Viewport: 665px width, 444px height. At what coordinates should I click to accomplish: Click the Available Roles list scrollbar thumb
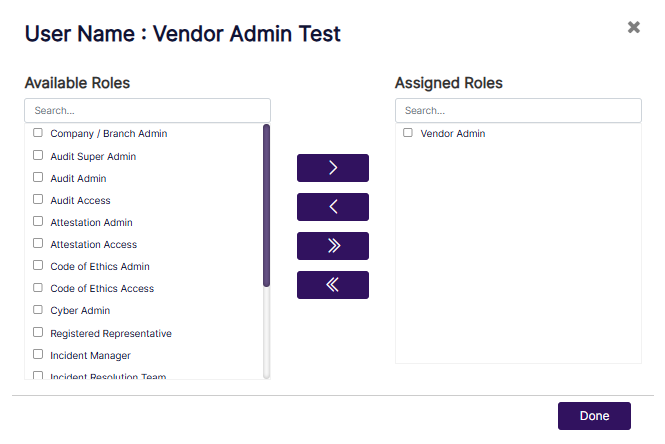[266, 206]
